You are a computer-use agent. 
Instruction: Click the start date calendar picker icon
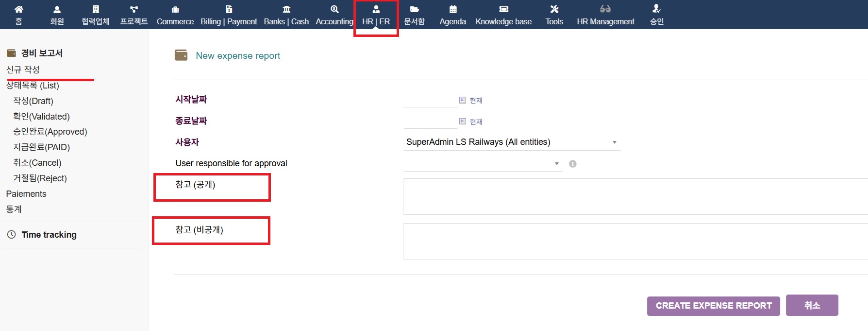coord(463,100)
